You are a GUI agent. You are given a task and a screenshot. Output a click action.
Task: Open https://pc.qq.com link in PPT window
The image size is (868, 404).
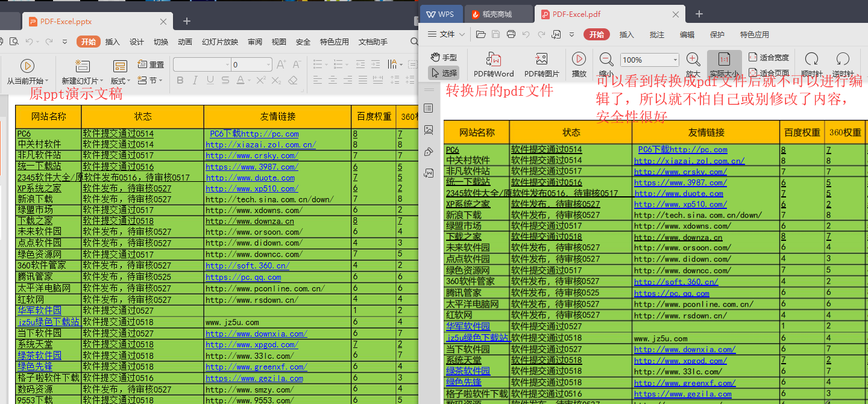243,277
